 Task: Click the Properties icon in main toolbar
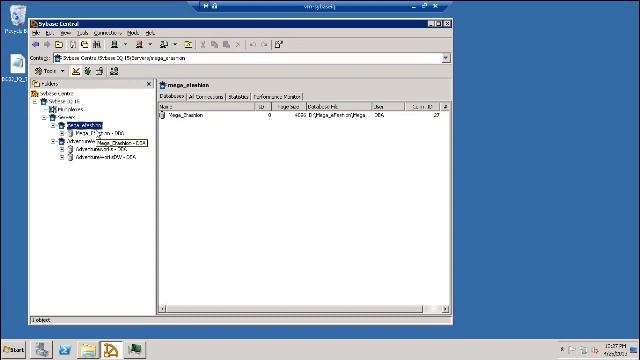pyautogui.click(x=279, y=44)
